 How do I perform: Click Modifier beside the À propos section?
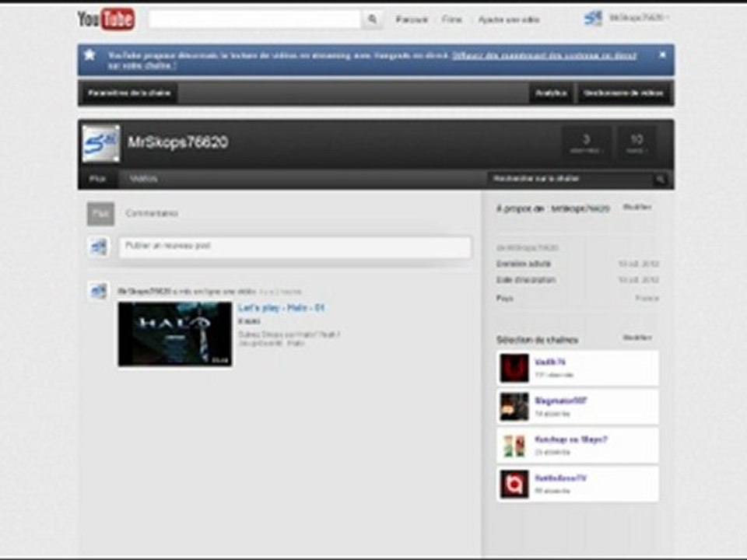[x=637, y=207]
